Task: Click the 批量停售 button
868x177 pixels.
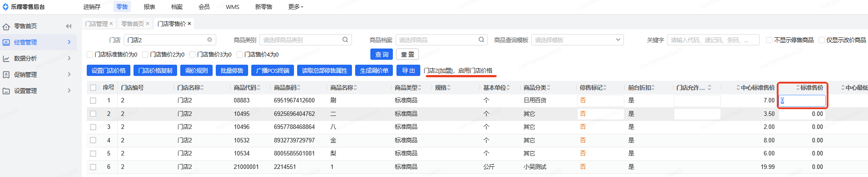Action: coord(232,71)
